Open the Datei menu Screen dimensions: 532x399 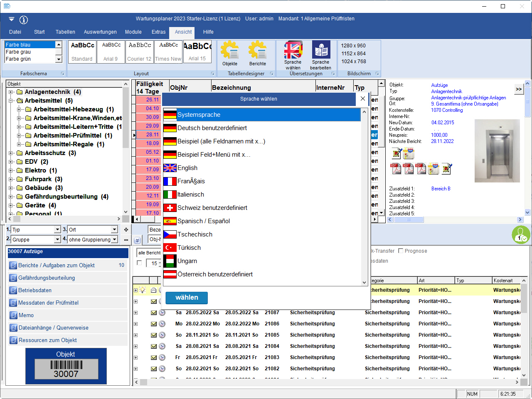pyautogui.click(x=15, y=32)
